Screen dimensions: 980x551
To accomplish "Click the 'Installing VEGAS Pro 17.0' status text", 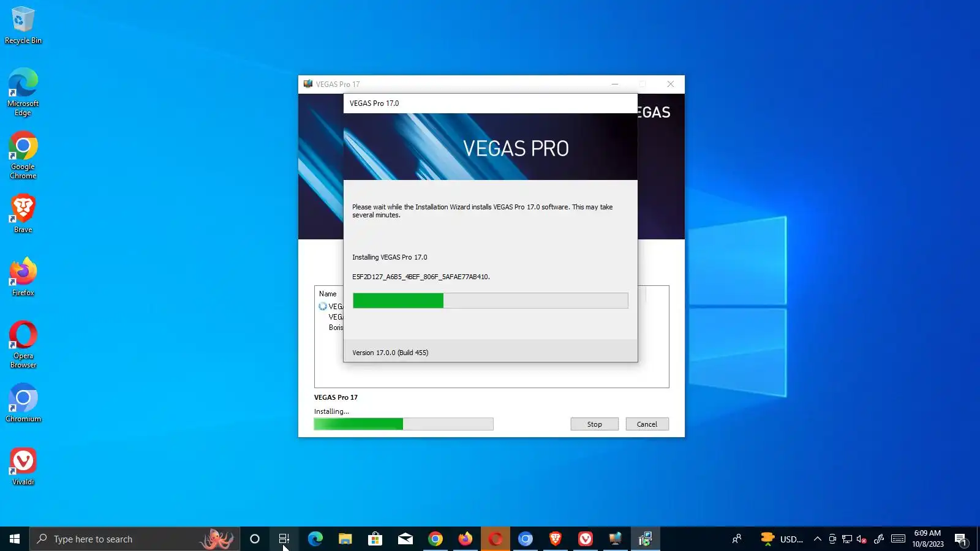I will [390, 257].
